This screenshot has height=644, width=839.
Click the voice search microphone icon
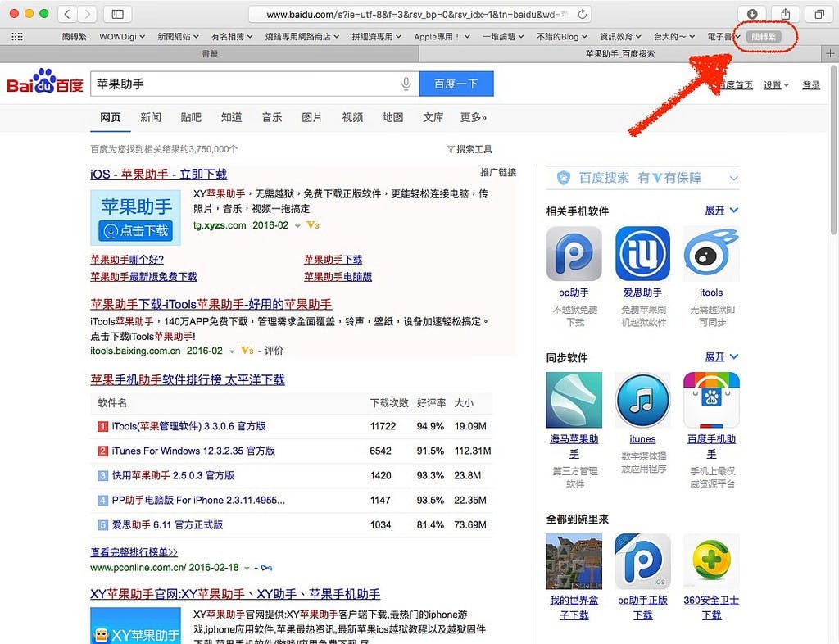click(x=406, y=84)
